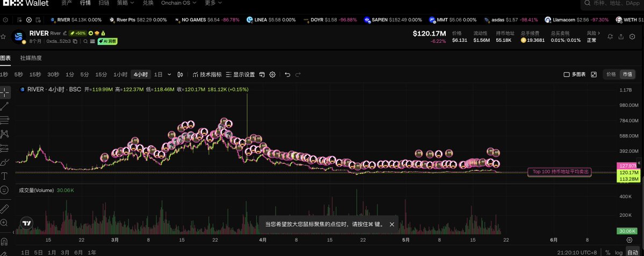Open 行情 market menu

tap(85, 3)
